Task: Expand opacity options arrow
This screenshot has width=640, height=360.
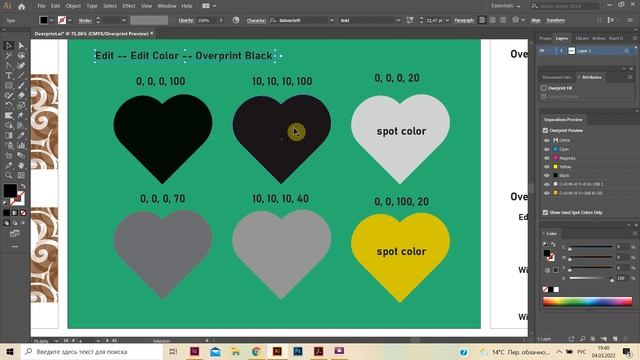Action: 221,20
